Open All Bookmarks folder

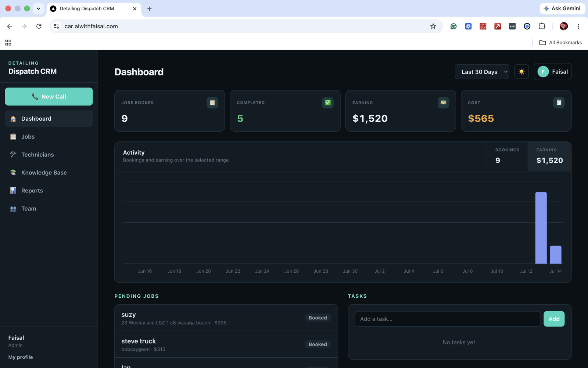(560, 43)
